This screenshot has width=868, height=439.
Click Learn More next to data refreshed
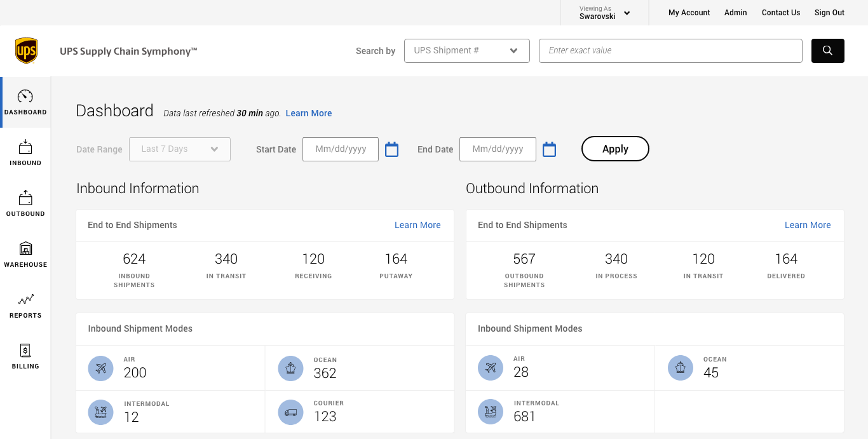[309, 113]
